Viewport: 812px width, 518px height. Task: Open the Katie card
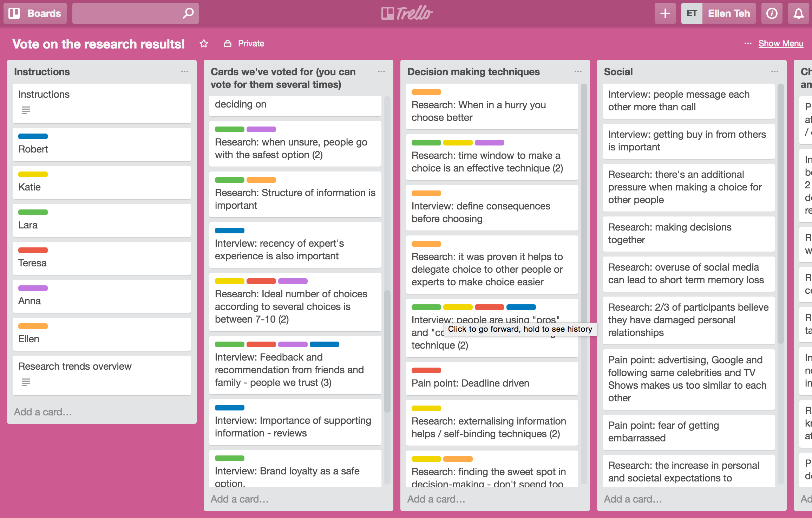[102, 182]
